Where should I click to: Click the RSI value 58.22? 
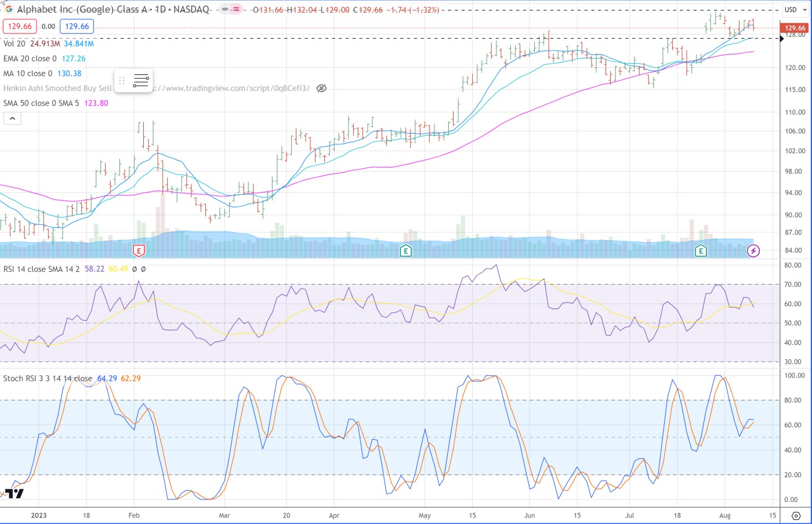[95, 269]
